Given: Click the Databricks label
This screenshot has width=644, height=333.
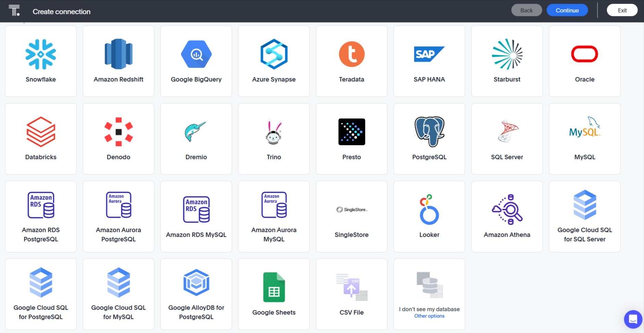Looking at the screenshot, I should click(41, 157).
